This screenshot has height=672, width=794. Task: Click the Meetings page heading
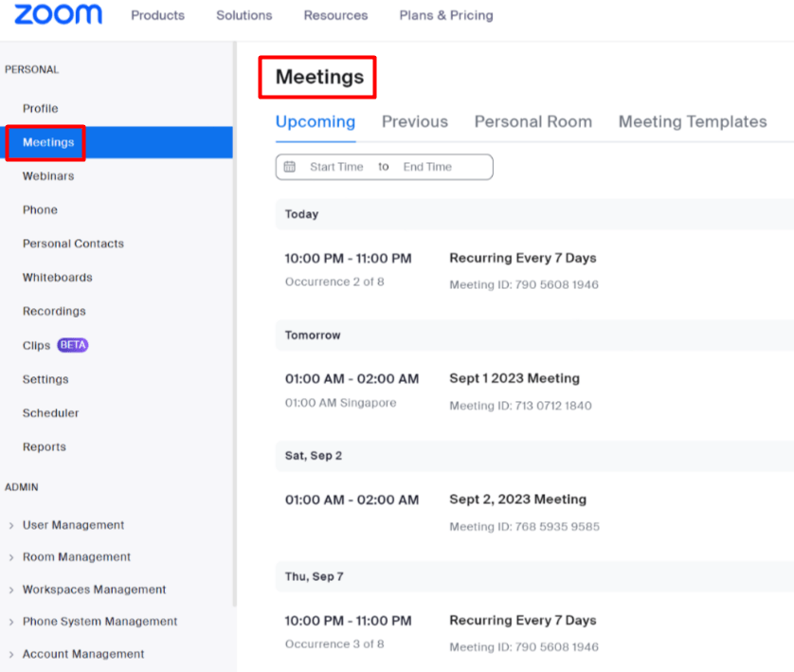(319, 77)
